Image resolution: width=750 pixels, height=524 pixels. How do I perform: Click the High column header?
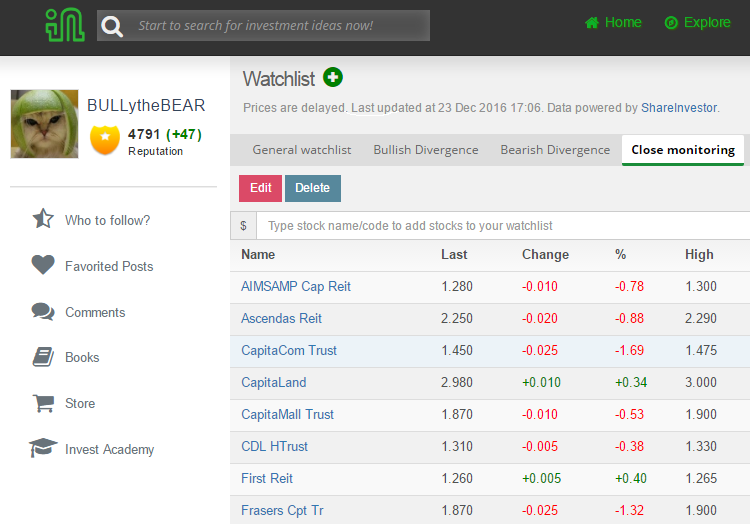[x=699, y=254]
